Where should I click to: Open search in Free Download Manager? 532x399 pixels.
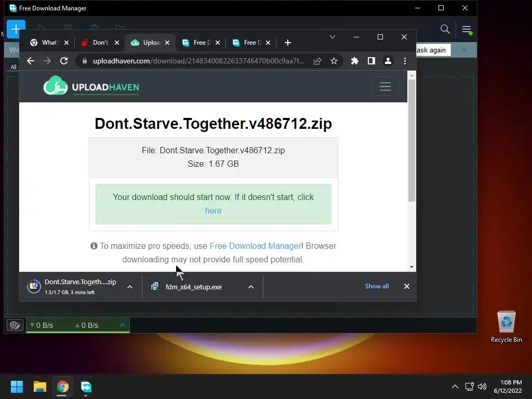445,30
